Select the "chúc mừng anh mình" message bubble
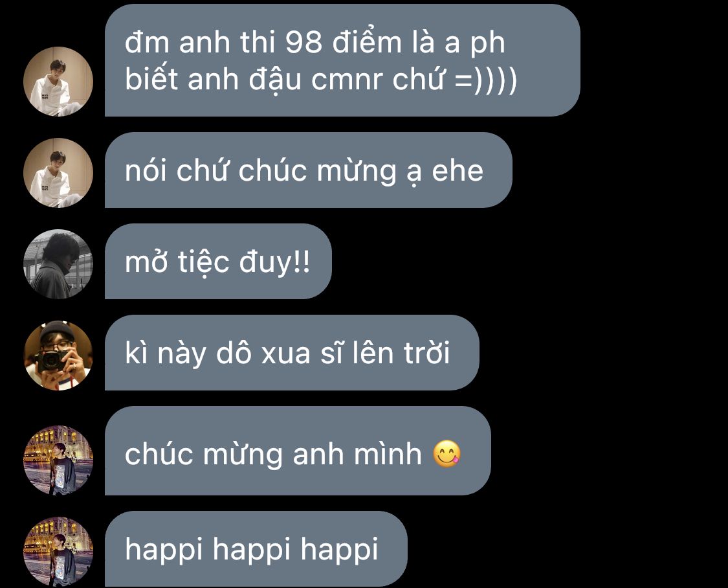728x588 pixels. 298,451
